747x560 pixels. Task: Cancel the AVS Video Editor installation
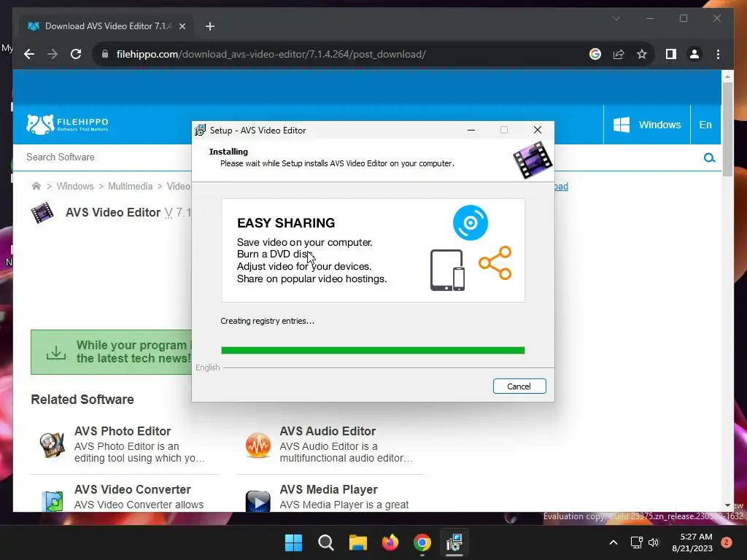click(519, 386)
